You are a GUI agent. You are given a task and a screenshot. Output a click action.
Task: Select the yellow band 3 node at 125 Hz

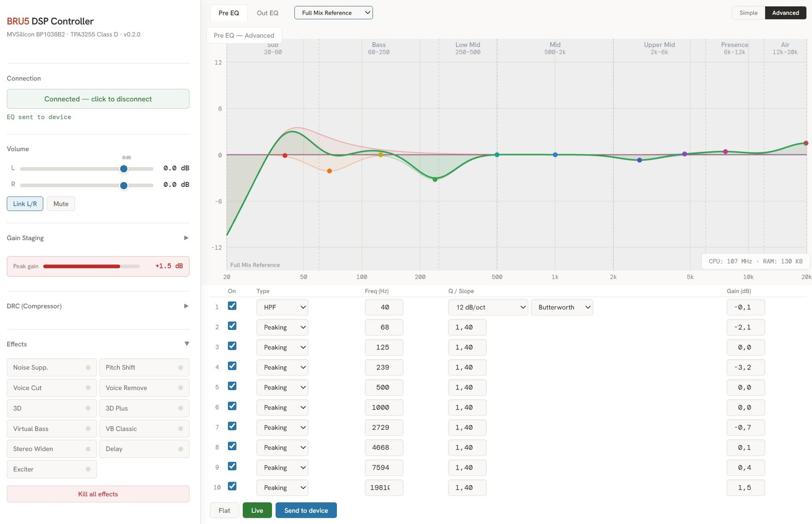[x=381, y=155]
